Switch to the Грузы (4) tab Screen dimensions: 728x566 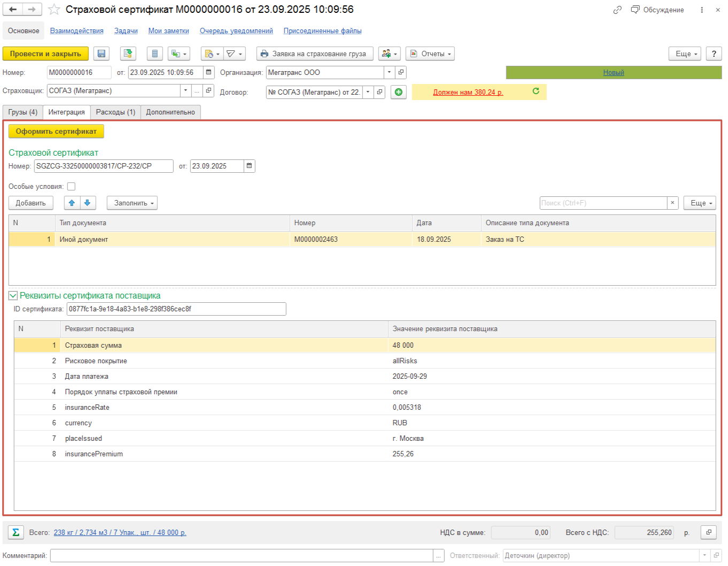(23, 112)
